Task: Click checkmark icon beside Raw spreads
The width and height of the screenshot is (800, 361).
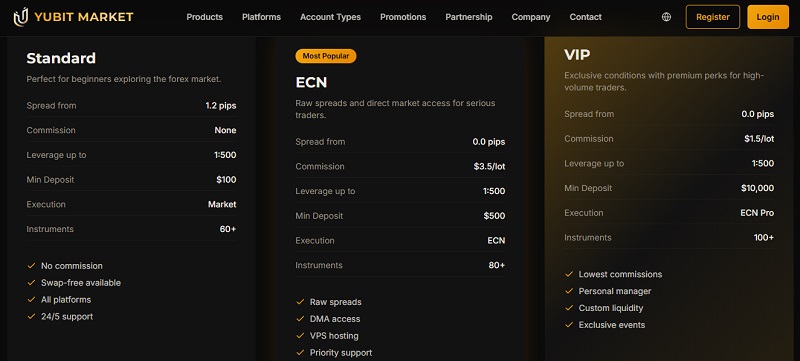Action: click(x=300, y=302)
